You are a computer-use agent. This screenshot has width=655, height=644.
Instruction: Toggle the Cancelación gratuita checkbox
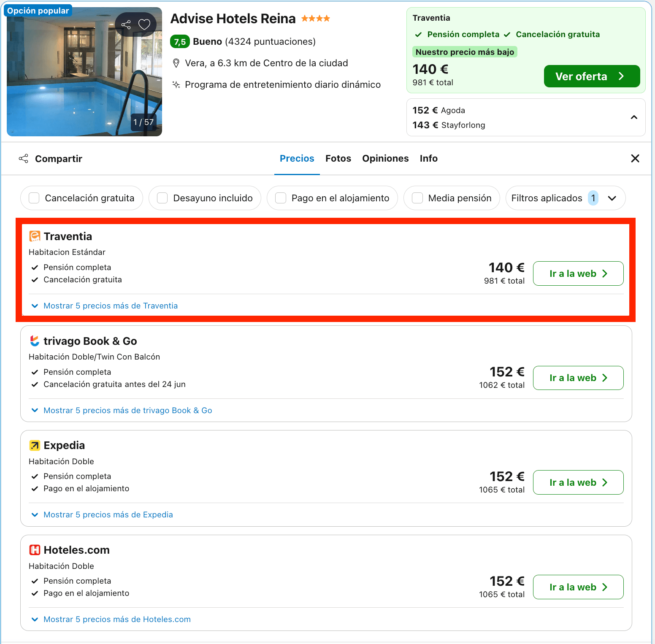point(34,198)
